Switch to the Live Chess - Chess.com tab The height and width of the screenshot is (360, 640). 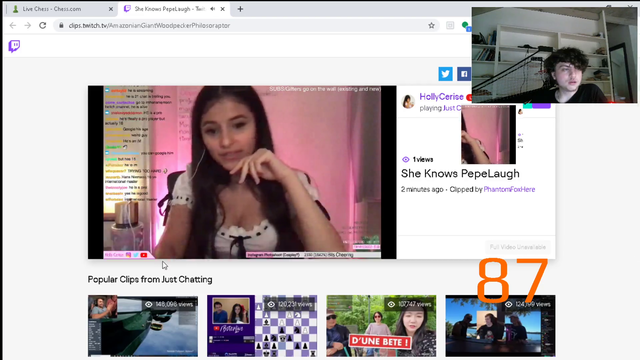tap(61, 9)
